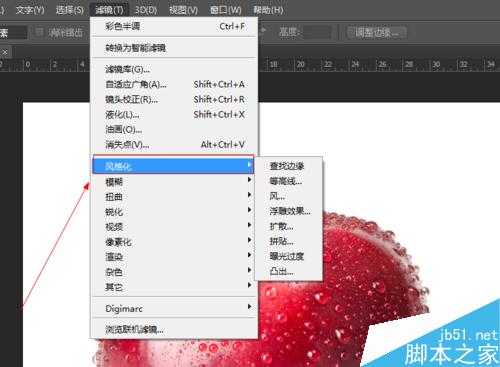
Task: Open the 文字(Y) menu
Action: (30, 10)
